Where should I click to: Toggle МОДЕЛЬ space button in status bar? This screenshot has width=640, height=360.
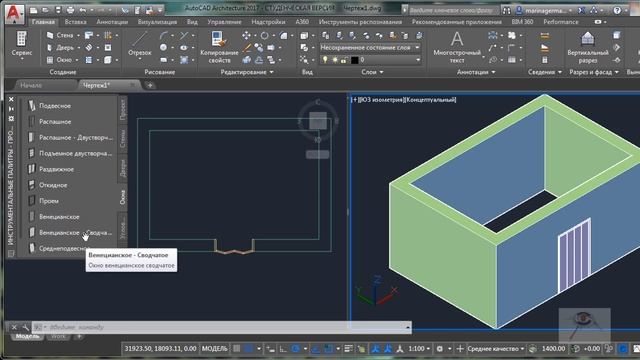coord(215,349)
